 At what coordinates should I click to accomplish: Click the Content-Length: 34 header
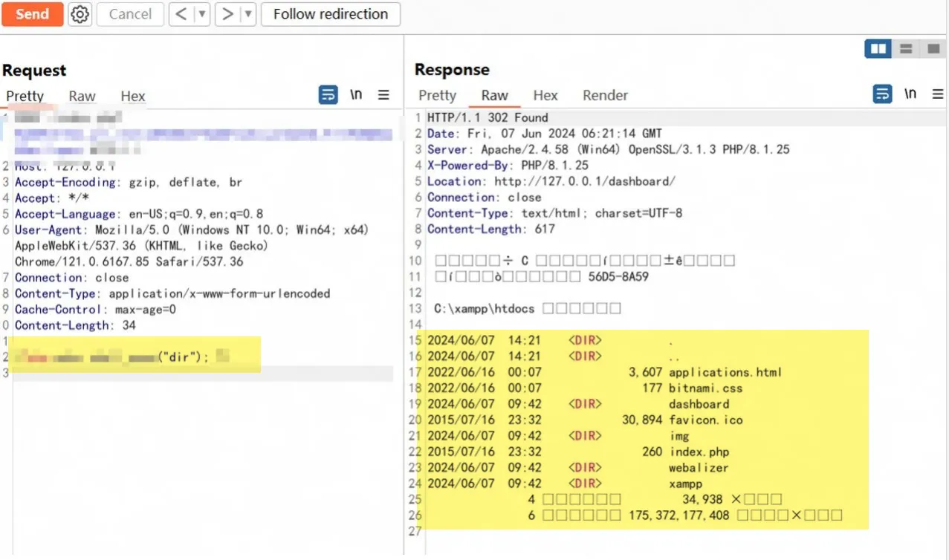click(x=75, y=325)
